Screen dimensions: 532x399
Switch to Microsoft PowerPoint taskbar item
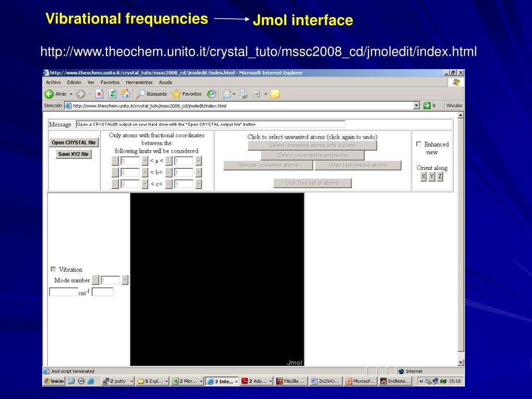click(361, 381)
